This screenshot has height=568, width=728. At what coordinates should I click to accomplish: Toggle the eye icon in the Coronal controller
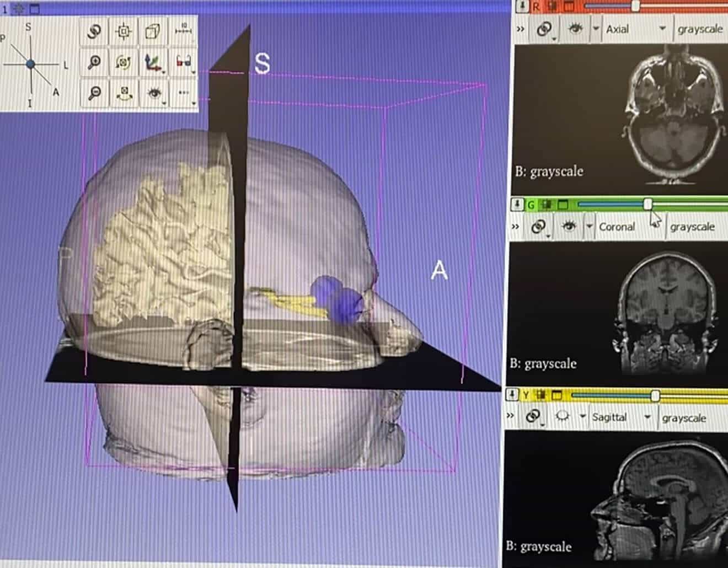tap(570, 226)
